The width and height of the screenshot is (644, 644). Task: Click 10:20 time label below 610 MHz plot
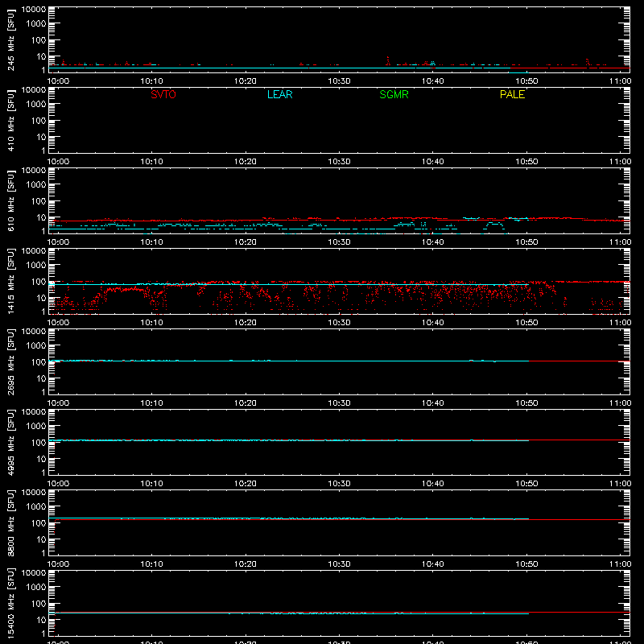246,242
